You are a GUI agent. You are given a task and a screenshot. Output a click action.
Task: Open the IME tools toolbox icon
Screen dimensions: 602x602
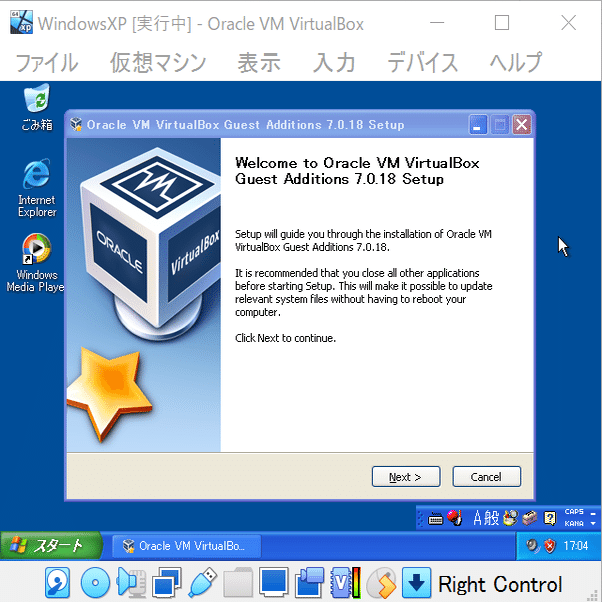[530, 518]
